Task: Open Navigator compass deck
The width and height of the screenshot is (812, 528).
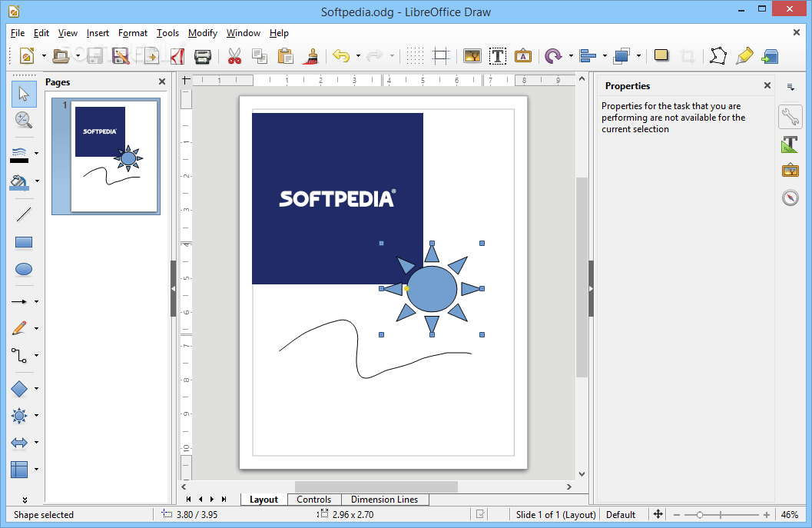Action: [790, 198]
